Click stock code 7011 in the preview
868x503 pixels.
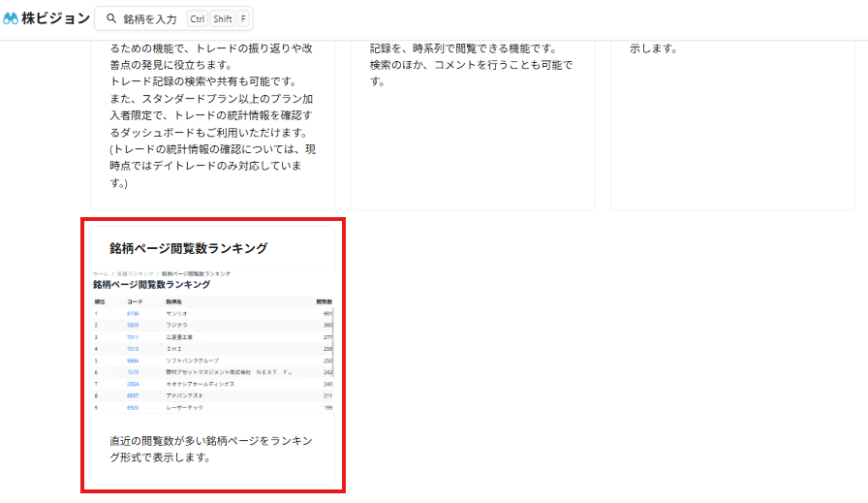[133, 337]
